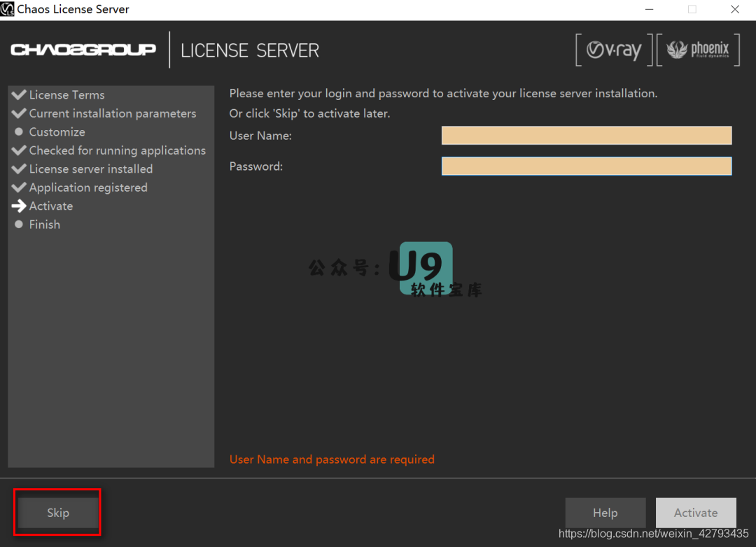
Task: Click the Chaos License Server title bar icon
Action: 7,9
